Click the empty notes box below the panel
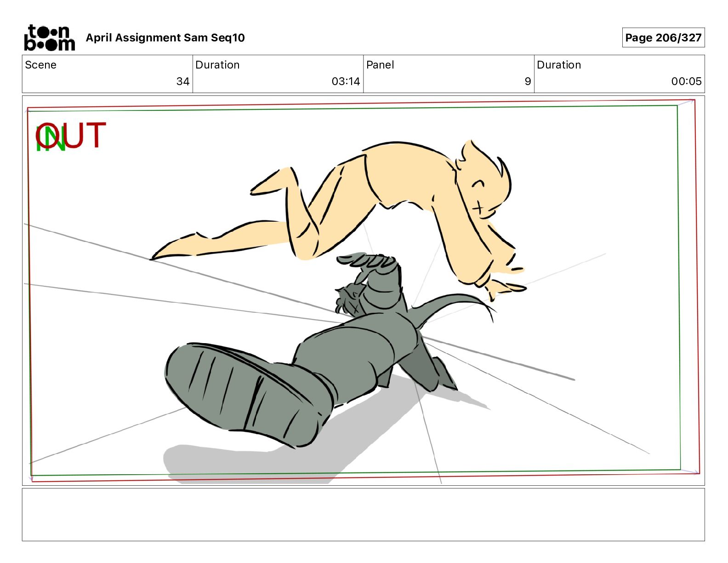Viewport: 728px width, 563px height. click(x=363, y=514)
